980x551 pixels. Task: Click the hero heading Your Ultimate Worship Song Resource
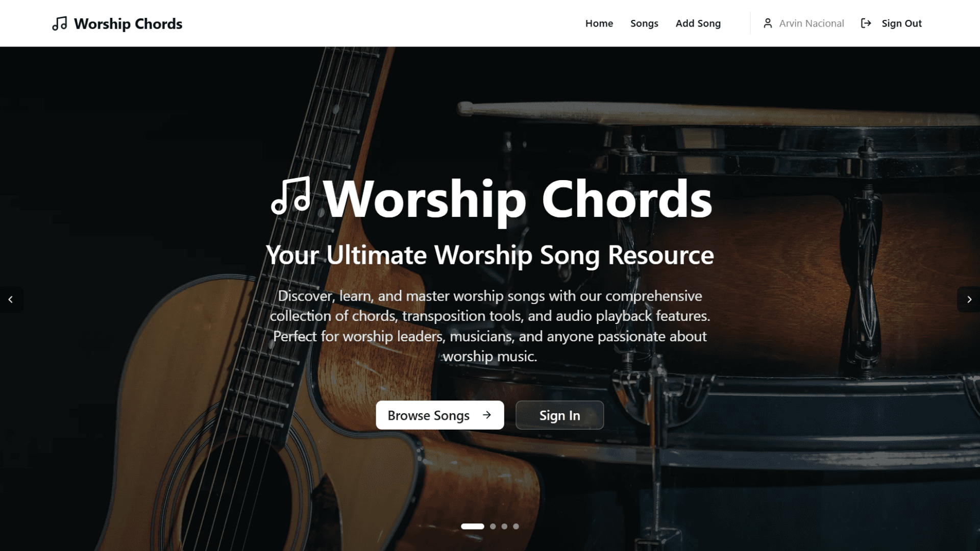pyautogui.click(x=490, y=255)
